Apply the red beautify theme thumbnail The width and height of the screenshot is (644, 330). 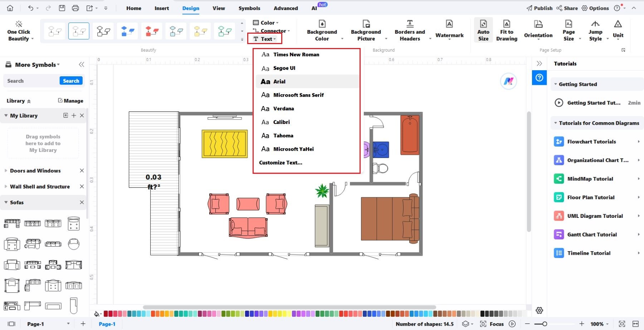click(x=152, y=31)
